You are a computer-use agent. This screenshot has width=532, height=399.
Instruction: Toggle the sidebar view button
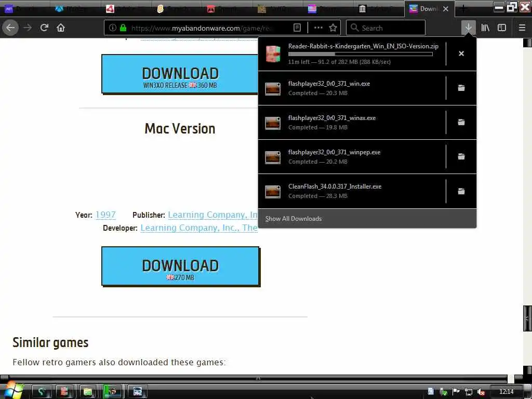click(502, 28)
